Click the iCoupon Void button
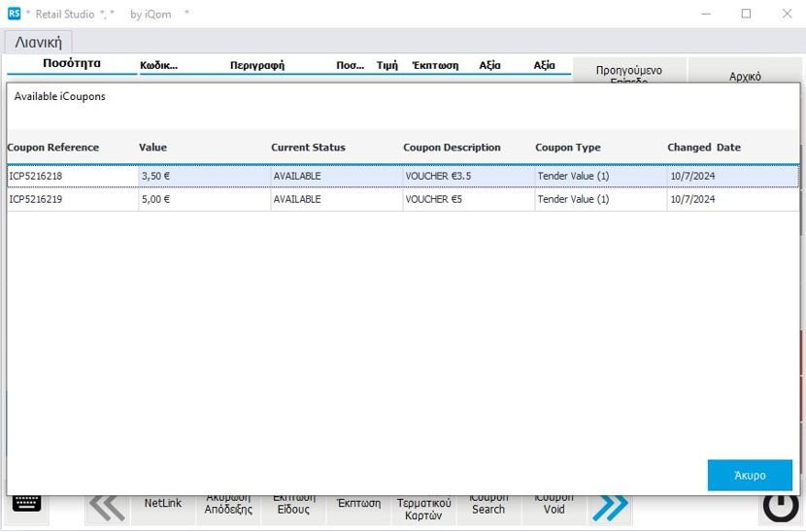This screenshot has width=806, height=532. pyautogui.click(x=554, y=504)
